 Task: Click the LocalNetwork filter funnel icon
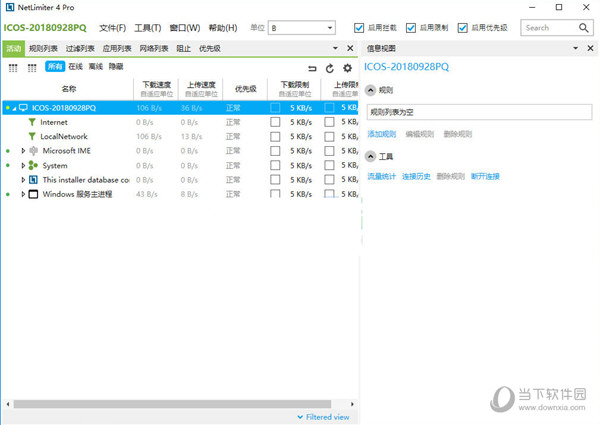click(x=32, y=136)
